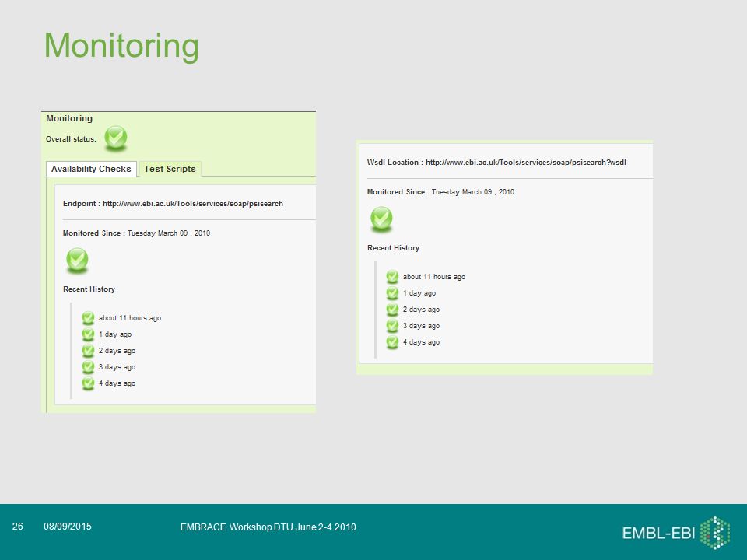Click large status check icon under Wsdl Location
Screen dimensions: 747x560
[381, 219]
